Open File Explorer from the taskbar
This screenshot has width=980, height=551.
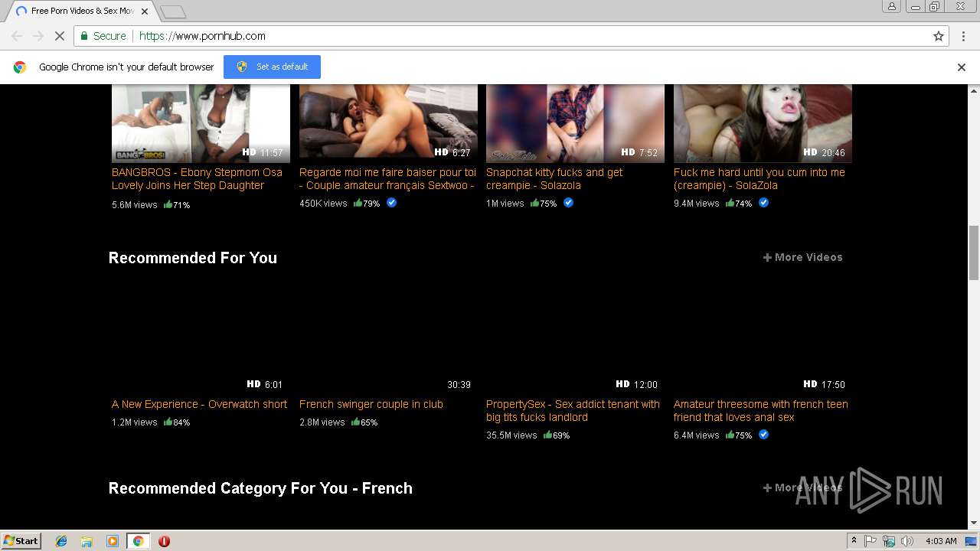coord(87,541)
